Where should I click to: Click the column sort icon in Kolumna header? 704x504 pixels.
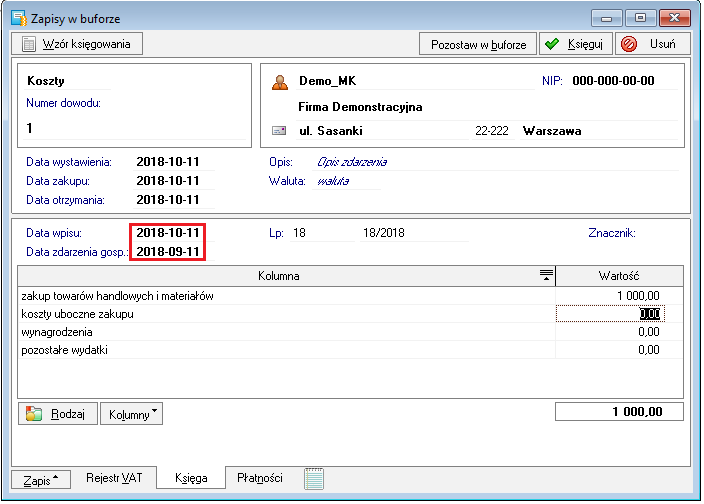tap(546, 275)
